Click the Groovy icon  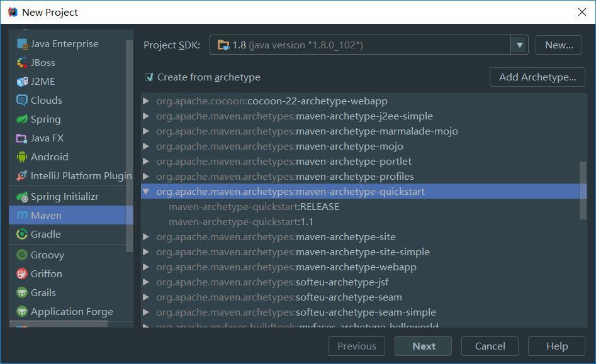[22, 255]
